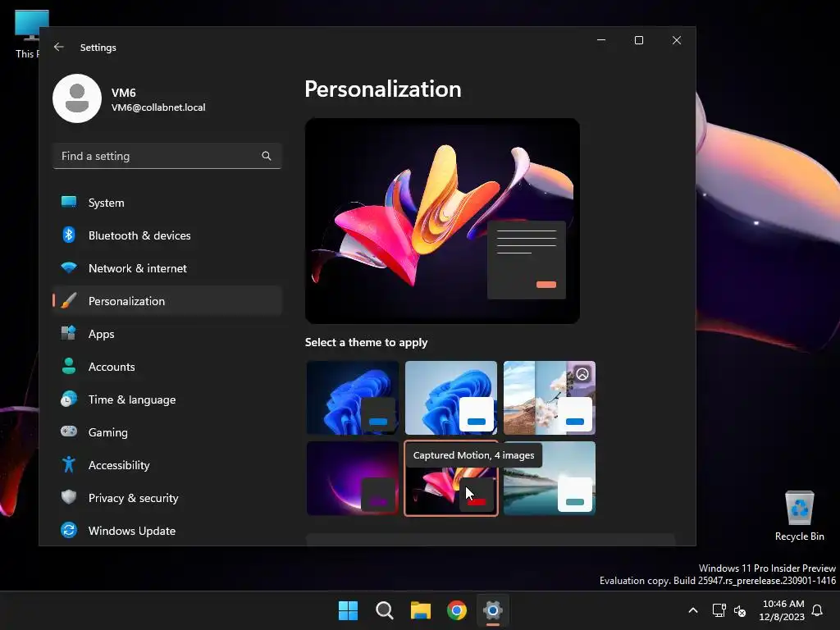Click the Wi-Fi network icon in sidebar

pyautogui.click(x=69, y=267)
